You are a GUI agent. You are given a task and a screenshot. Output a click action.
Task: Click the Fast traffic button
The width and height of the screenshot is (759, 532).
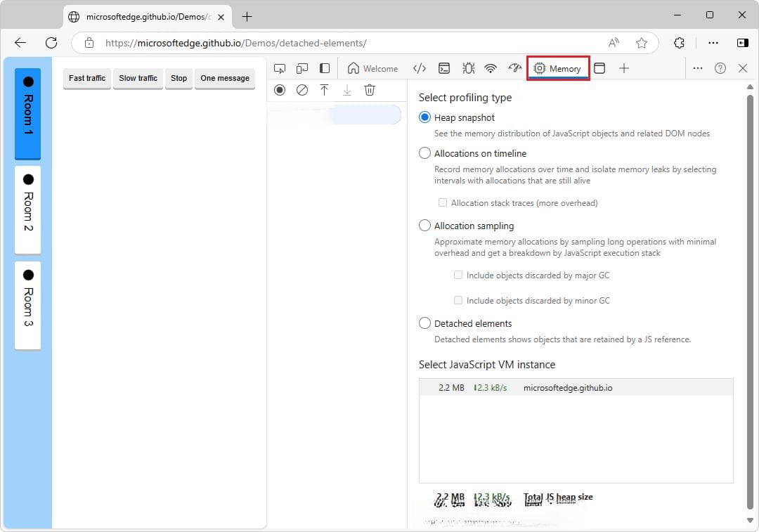click(x=87, y=79)
